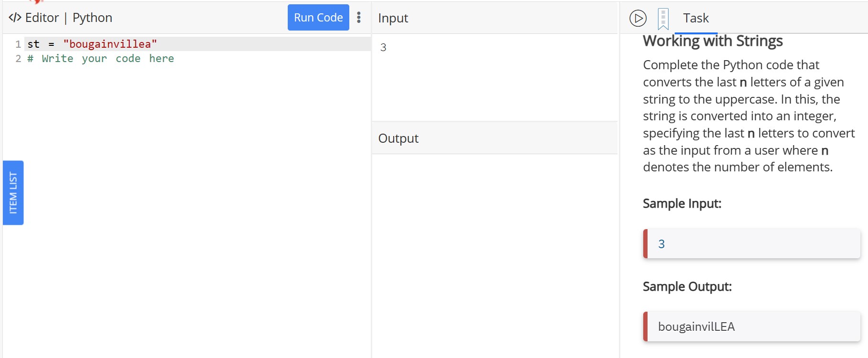Click the Output panel header
This screenshot has height=358, width=868.
(x=398, y=138)
